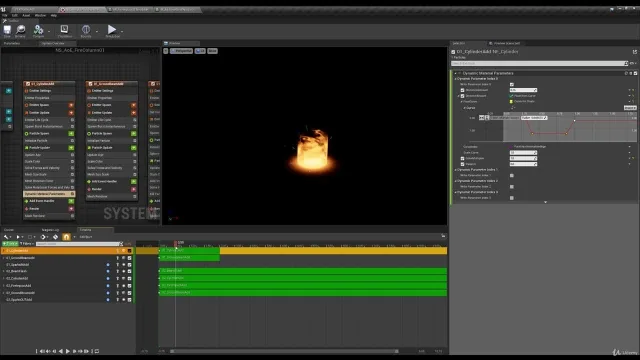Toggle the 01_CylinderAdd emitter header checkbox in details
Viewport: 640px width, 360px height.
[453, 52]
